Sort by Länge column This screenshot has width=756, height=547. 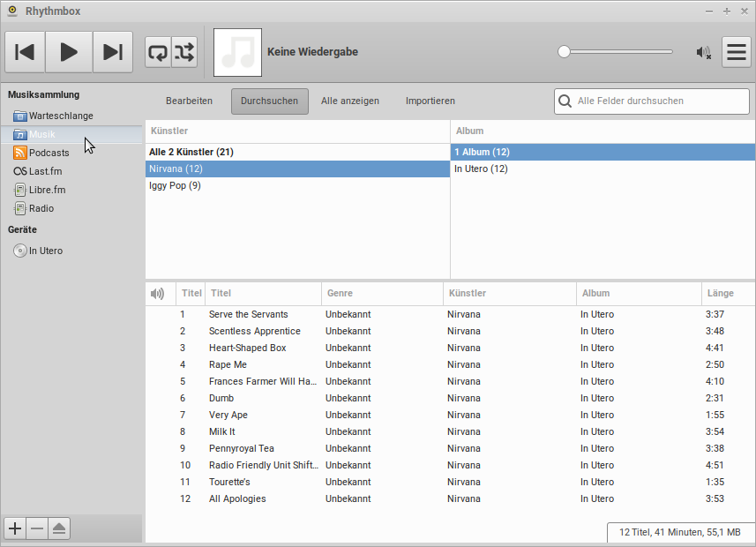728,293
